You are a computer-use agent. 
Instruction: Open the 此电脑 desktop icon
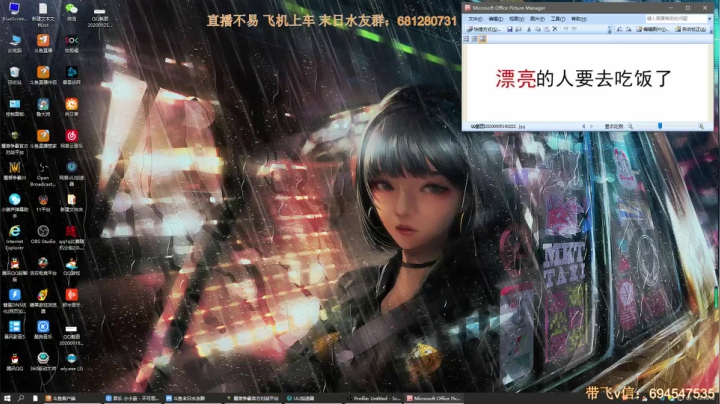(15, 44)
